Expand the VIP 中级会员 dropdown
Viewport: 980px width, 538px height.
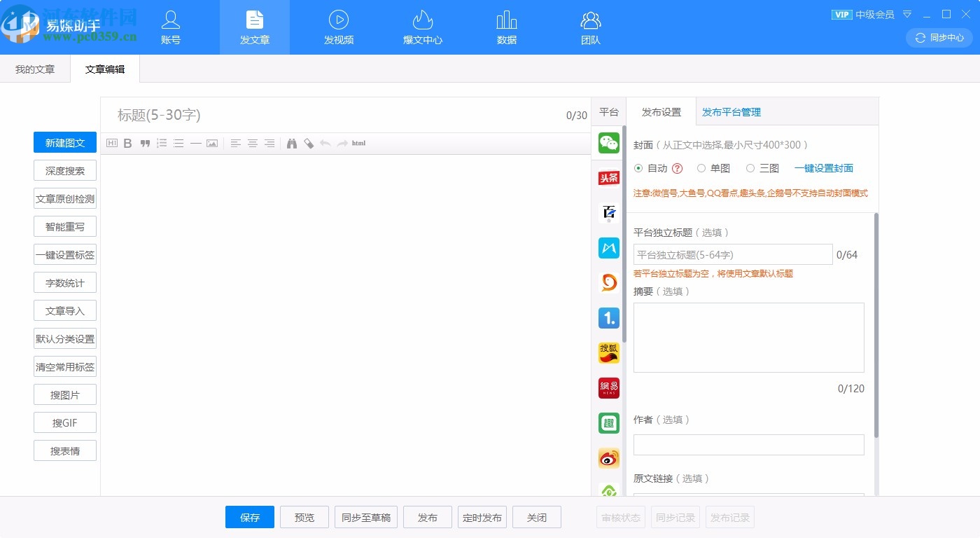[x=907, y=14]
